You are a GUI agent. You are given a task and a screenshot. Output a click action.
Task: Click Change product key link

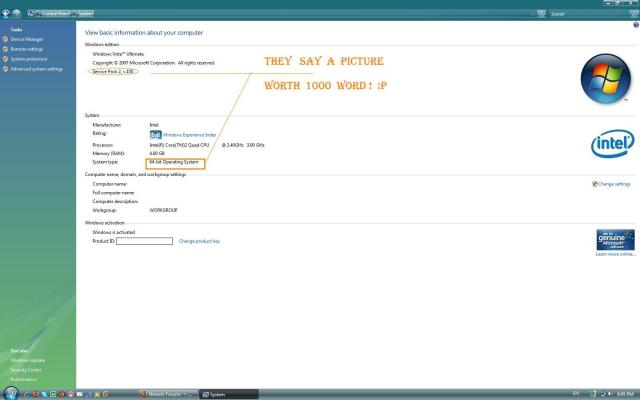[x=199, y=241]
